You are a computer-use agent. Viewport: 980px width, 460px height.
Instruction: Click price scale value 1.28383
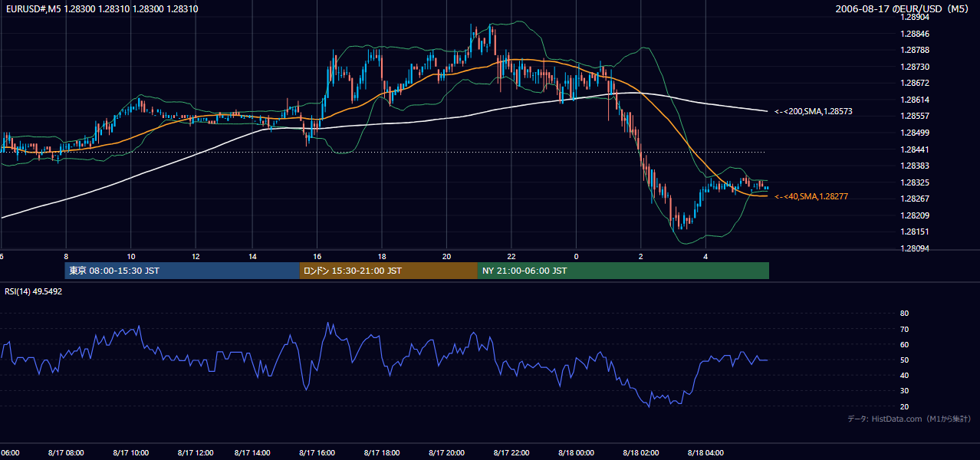pos(915,166)
